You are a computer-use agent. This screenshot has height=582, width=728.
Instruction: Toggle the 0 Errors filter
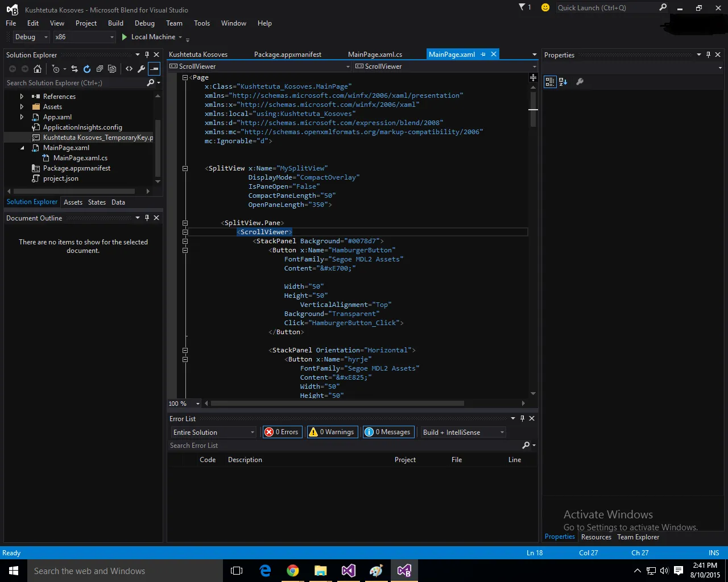click(x=282, y=432)
